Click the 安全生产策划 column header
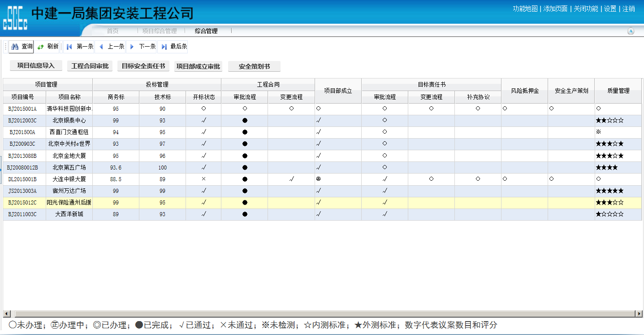The height and width of the screenshot is (335, 644). [x=571, y=91]
